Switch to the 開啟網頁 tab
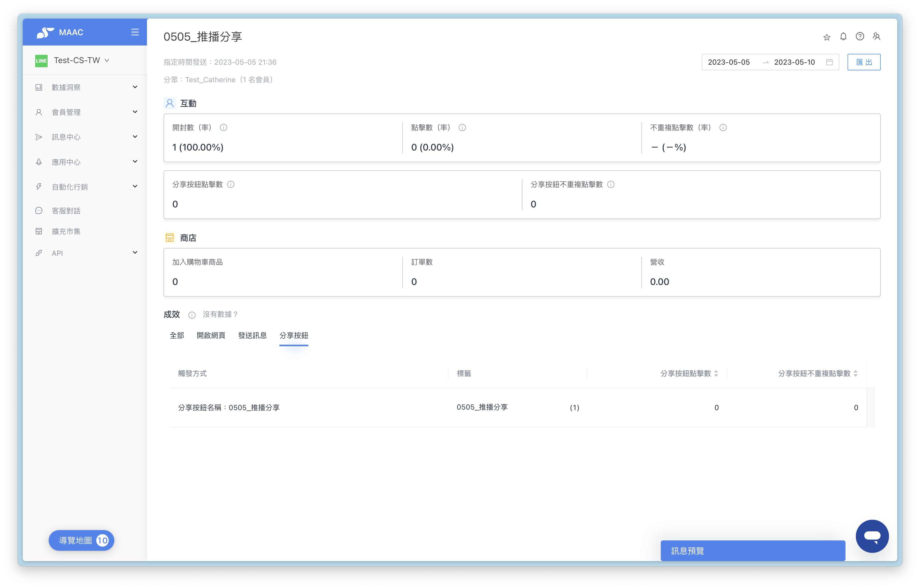This screenshot has height=588, width=920. tap(211, 336)
